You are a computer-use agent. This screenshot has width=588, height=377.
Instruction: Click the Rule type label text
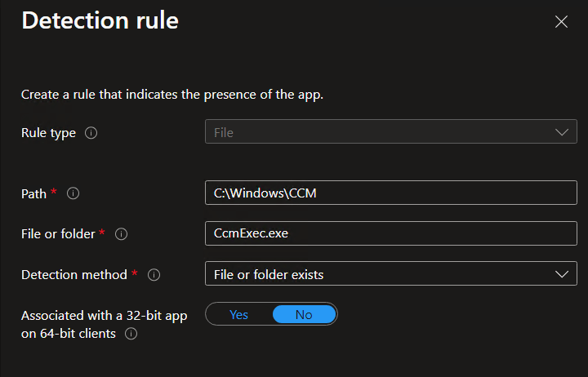tap(48, 133)
